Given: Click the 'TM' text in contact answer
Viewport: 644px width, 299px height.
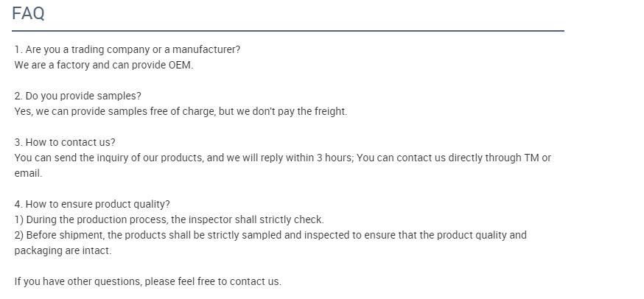Looking at the screenshot, I should click(x=531, y=158).
